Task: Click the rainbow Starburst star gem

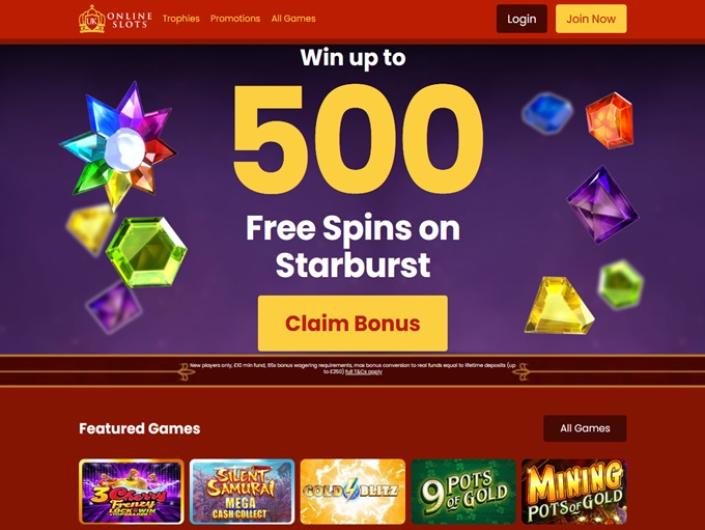Action: pos(118,144)
